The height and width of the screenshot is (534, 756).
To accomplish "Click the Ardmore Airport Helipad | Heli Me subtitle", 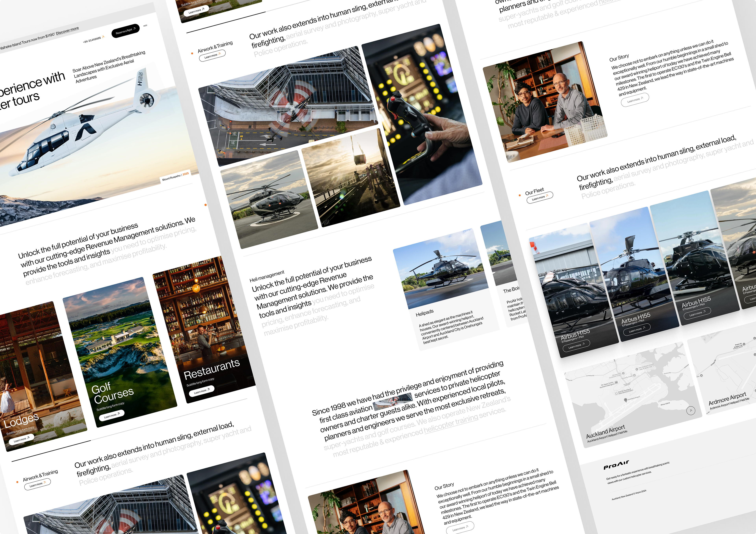I will point(729,404).
